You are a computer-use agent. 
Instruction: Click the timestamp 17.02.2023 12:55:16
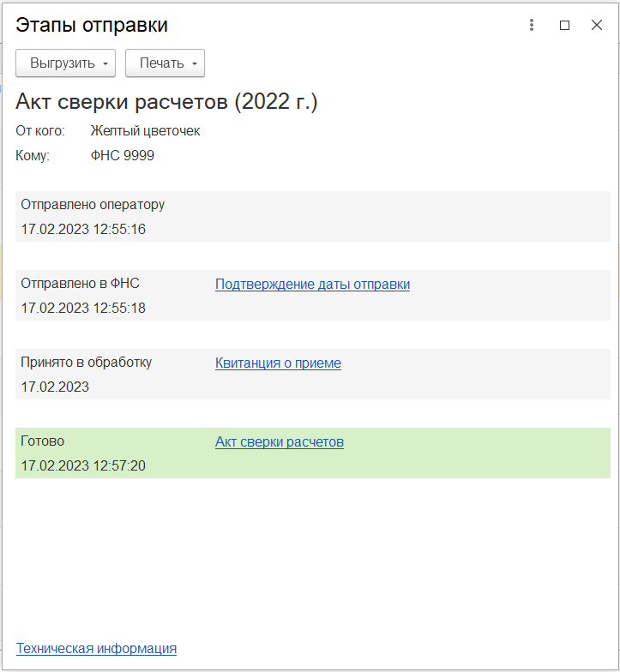[83, 230]
